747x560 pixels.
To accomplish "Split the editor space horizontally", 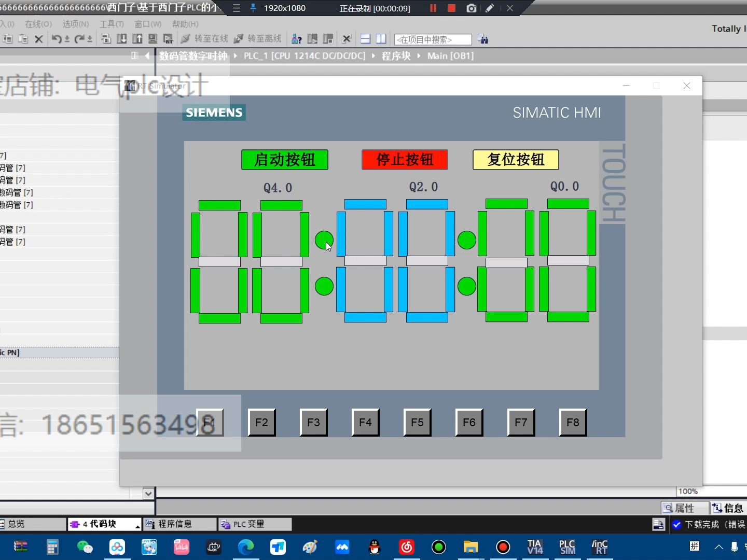I will coord(365,39).
